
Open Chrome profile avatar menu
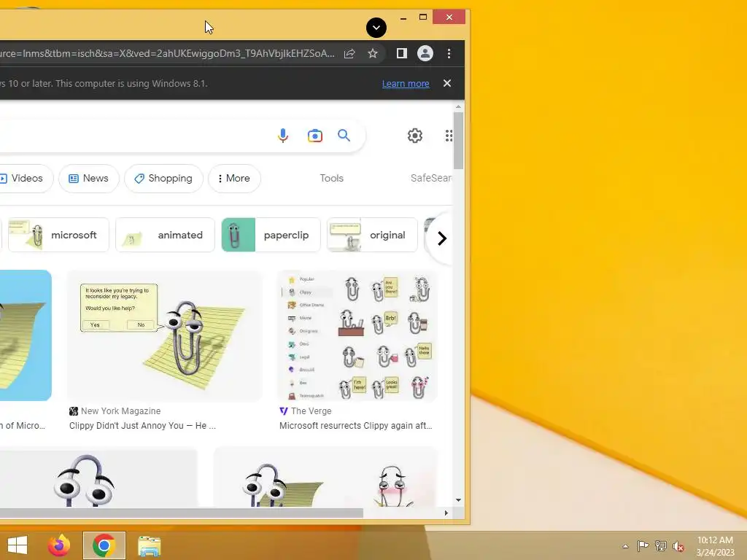click(425, 52)
